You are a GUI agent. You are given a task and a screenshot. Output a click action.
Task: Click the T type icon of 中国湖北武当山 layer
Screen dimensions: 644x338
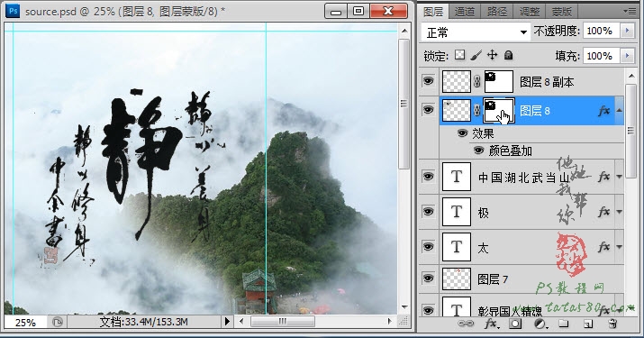tap(457, 177)
